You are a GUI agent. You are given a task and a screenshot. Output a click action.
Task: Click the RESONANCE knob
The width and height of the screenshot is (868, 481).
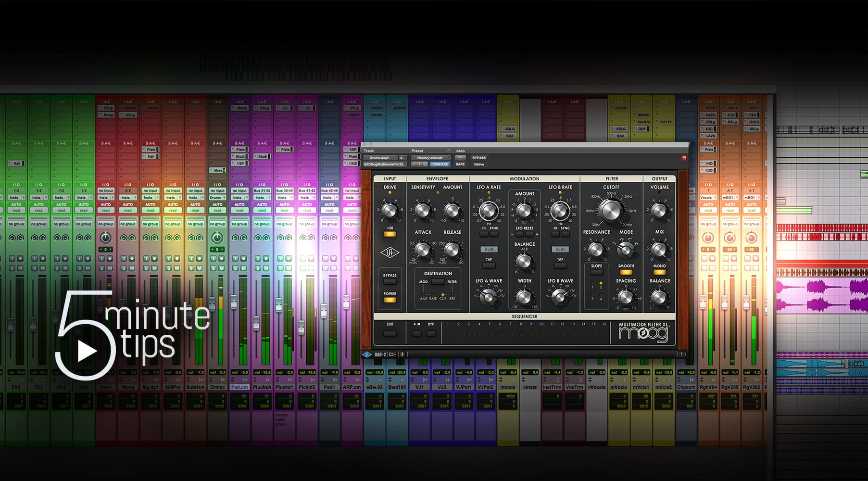click(596, 249)
